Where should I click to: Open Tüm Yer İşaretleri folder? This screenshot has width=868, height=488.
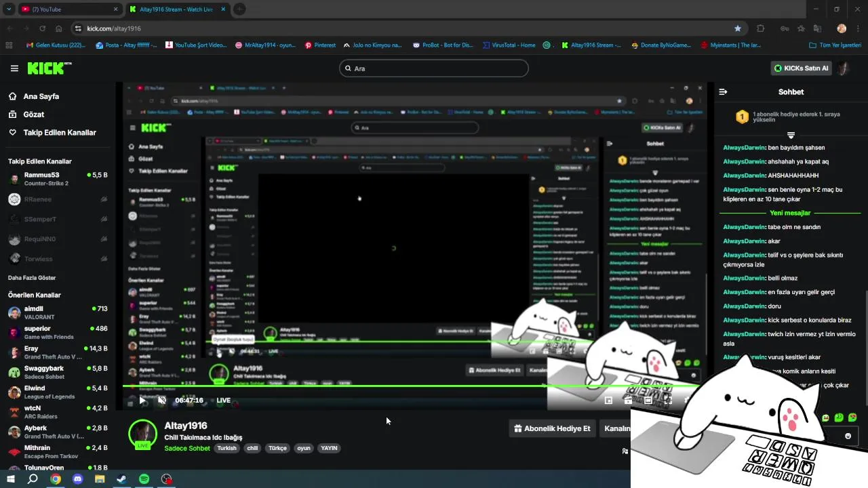click(x=836, y=45)
